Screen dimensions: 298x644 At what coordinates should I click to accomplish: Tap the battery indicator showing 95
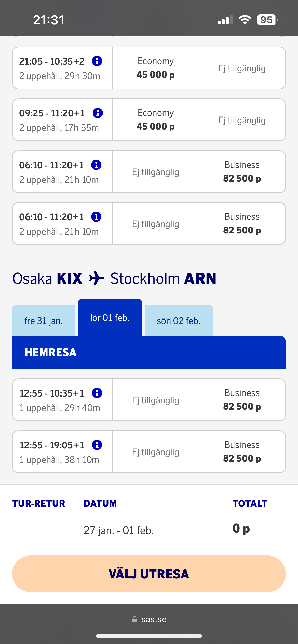[267, 20]
